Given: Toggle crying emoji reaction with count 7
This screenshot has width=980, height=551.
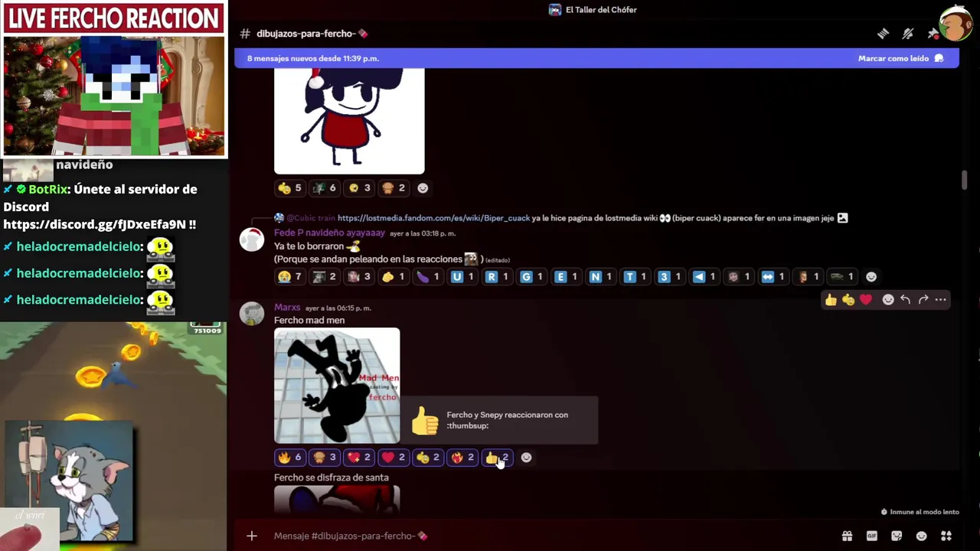Looking at the screenshot, I should point(290,276).
